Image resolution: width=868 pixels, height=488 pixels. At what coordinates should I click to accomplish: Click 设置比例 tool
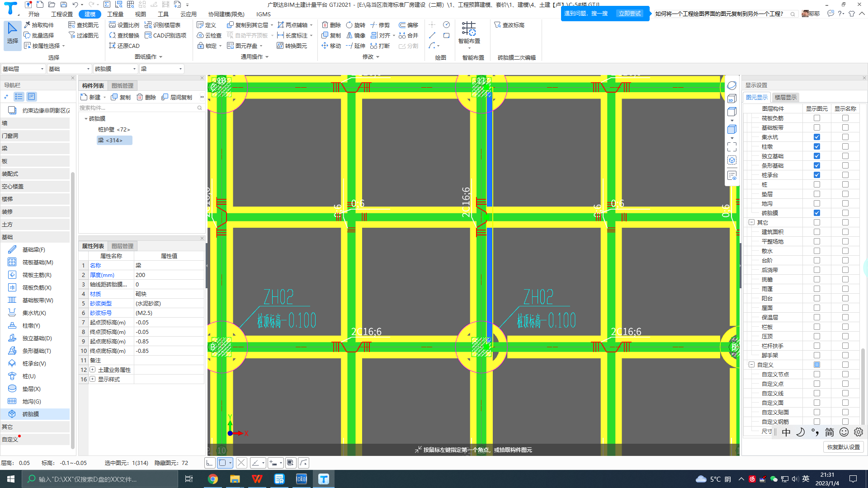pos(124,25)
